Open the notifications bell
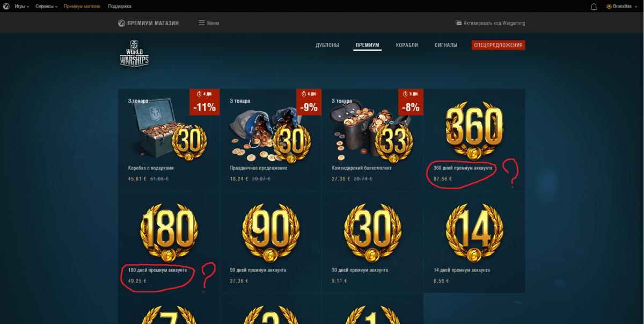 pyautogui.click(x=594, y=6)
